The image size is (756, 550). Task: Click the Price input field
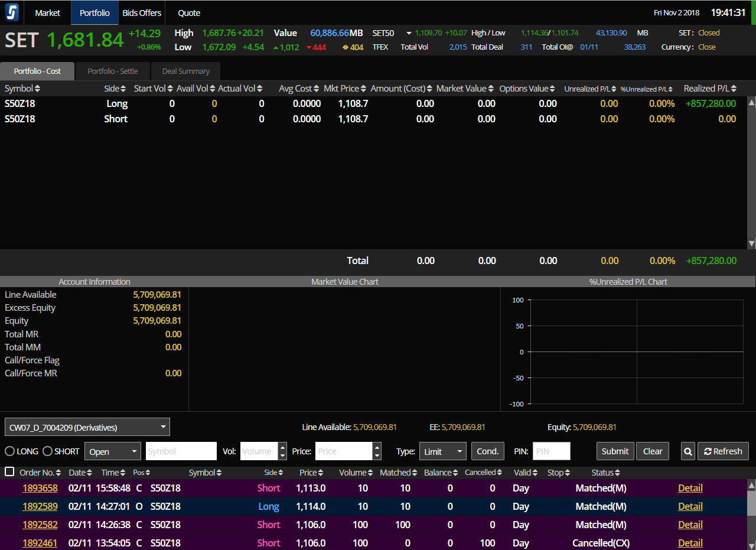pos(344,451)
